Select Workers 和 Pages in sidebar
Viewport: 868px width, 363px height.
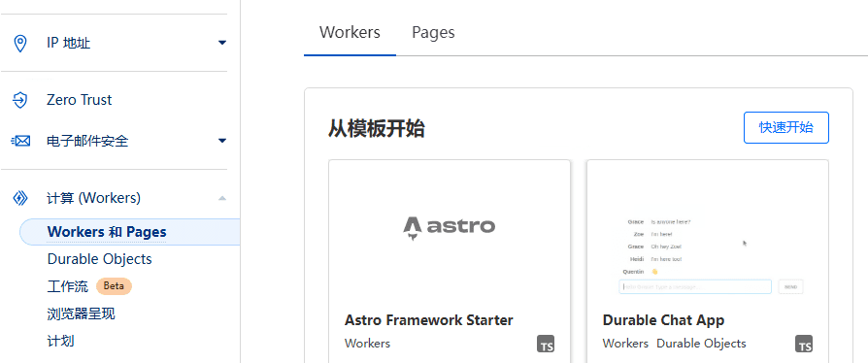tap(129, 232)
